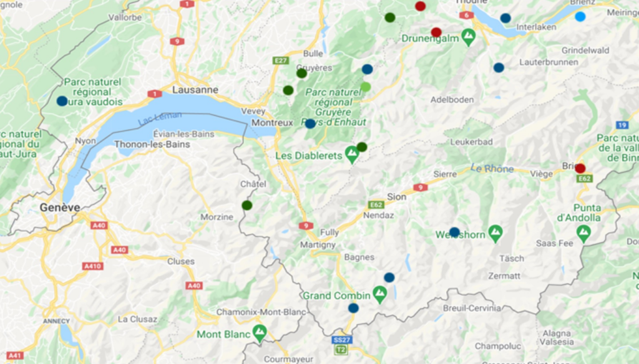Image resolution: width=639 pixels, height=364 pixels.
Task: Click the light green dot near Gruyère park
Action: pos(366,87)
